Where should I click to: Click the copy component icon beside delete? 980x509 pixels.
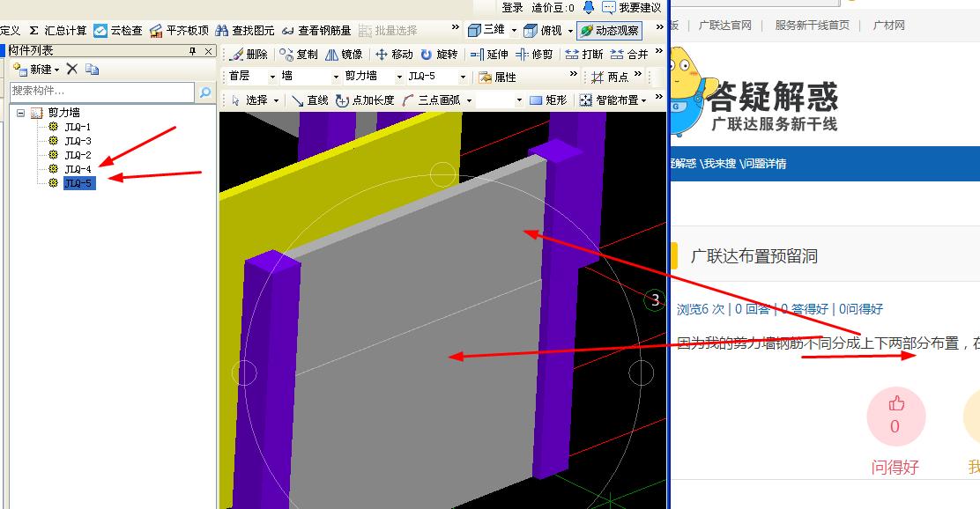click(x=92, y=69)
